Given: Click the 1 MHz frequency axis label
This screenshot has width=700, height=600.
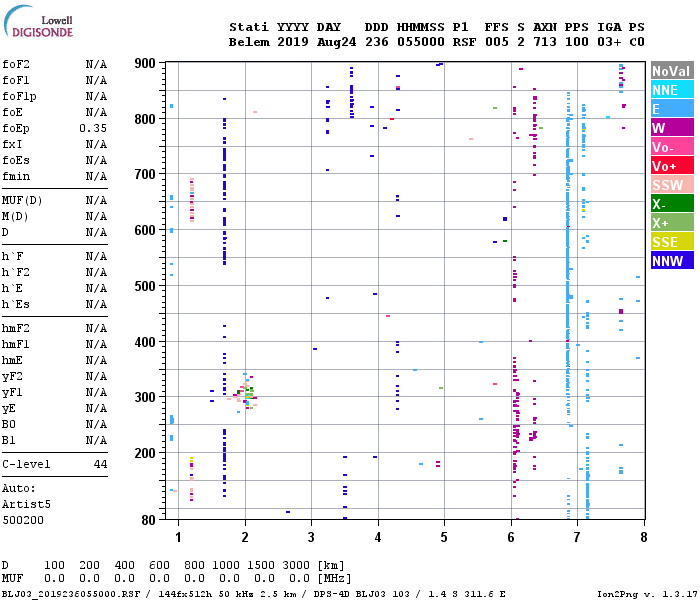Looking at the screenshot, I should coord(178,537).
